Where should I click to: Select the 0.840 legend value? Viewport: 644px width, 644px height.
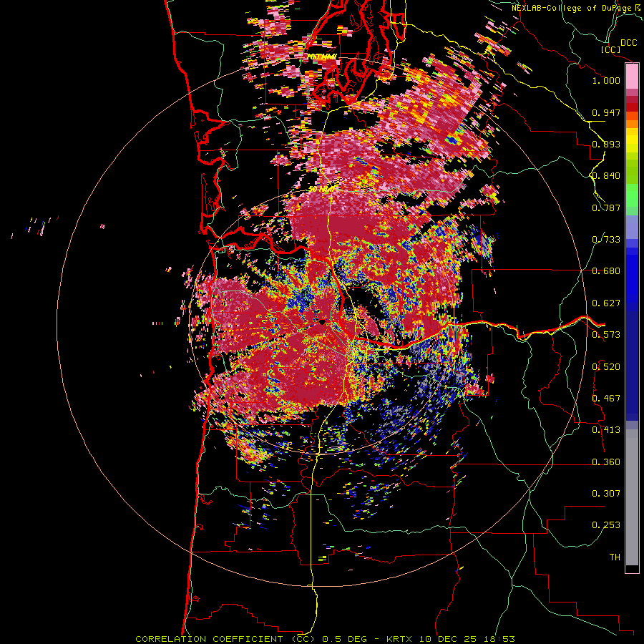pos(606,176)
